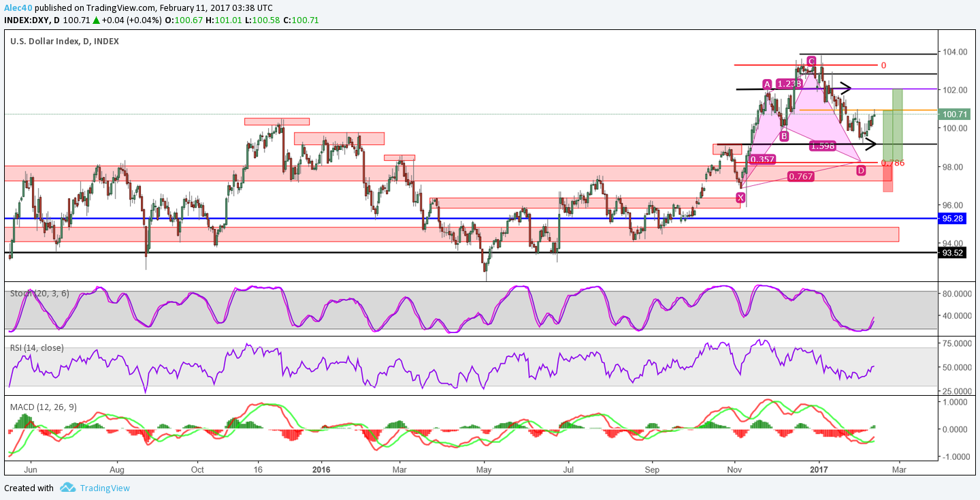980x500 pixels.
Task: Click the May label on time axis
Action: coord(483,470)
